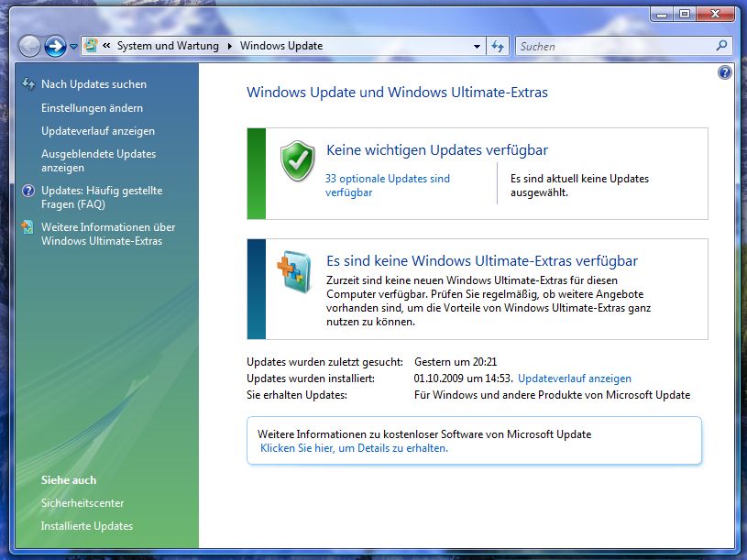747x560 pixels.
Task: Close the Windows Update window
Action: pos(715,15)
